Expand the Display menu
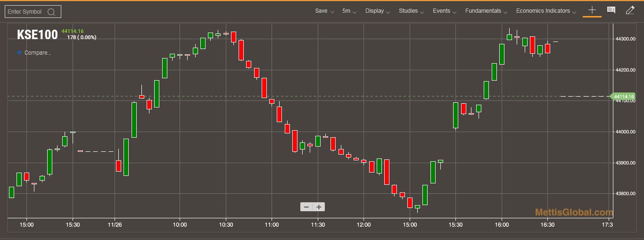The width and height of the screenshot is (644, 240). (378, 11)
